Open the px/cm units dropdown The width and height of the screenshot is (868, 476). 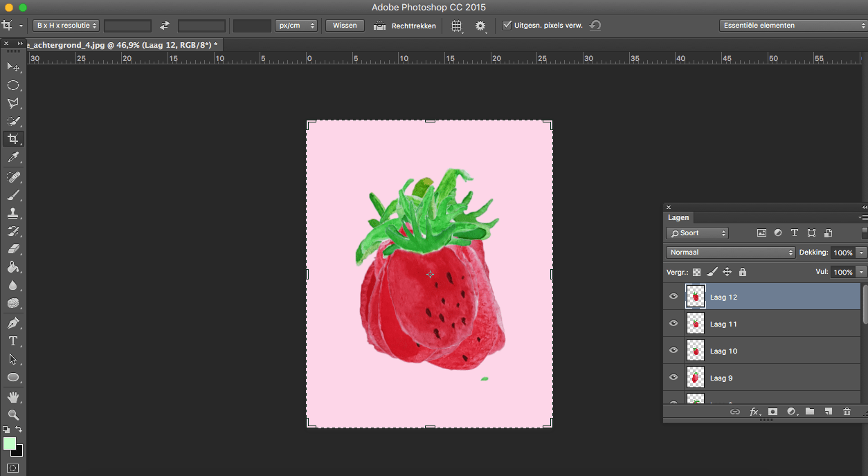click(x=296, y=26)
